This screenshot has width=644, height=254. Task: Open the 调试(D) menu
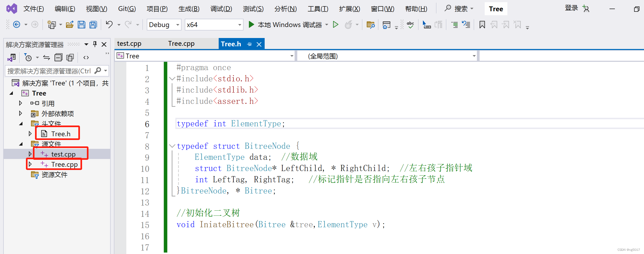tap(221, 9)
